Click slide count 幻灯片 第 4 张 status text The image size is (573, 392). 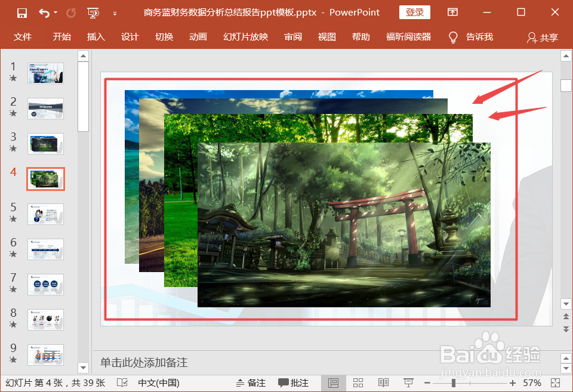[x=55, y=383]
